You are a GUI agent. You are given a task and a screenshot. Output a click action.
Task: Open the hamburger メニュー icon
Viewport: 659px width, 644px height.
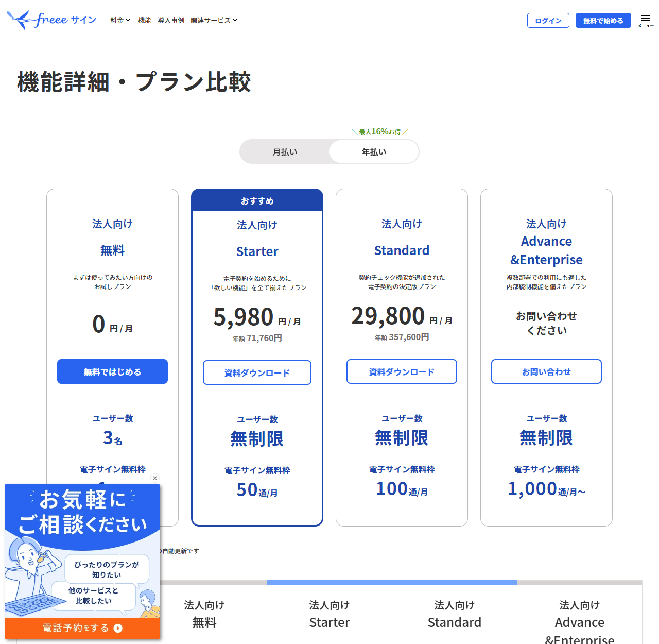646,21
